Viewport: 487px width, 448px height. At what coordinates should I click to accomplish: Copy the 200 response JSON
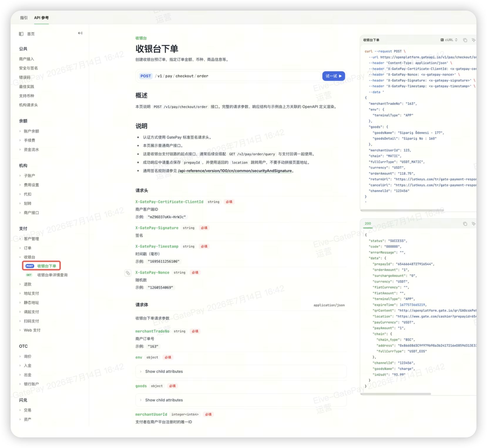[465, 224]
